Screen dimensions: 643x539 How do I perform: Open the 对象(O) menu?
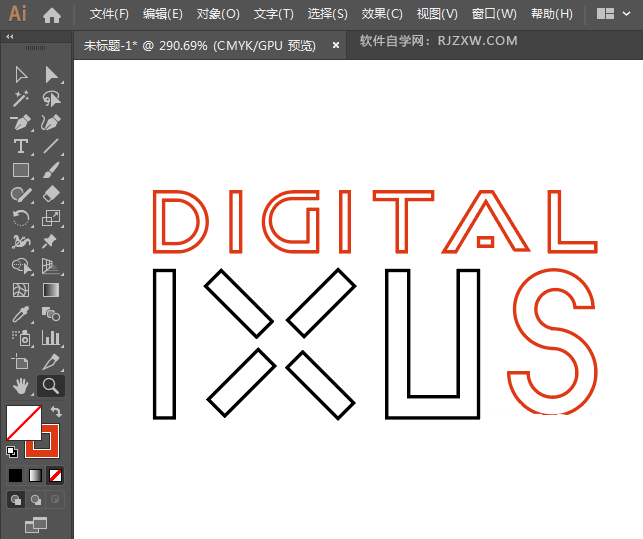[218, 14]
